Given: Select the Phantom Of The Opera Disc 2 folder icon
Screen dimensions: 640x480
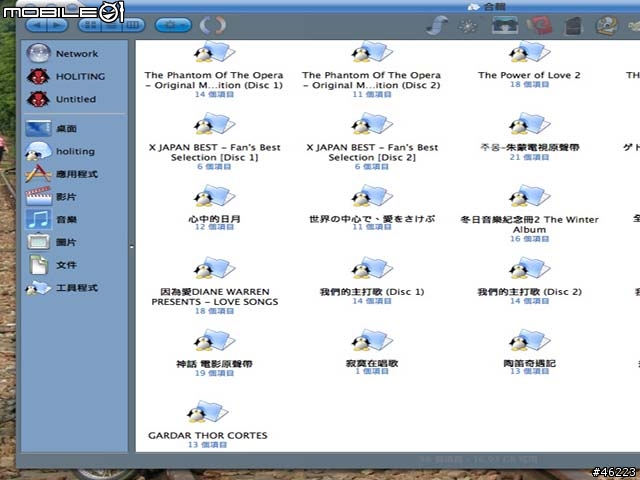Looking at the screenshot, I should click(371, 52).
